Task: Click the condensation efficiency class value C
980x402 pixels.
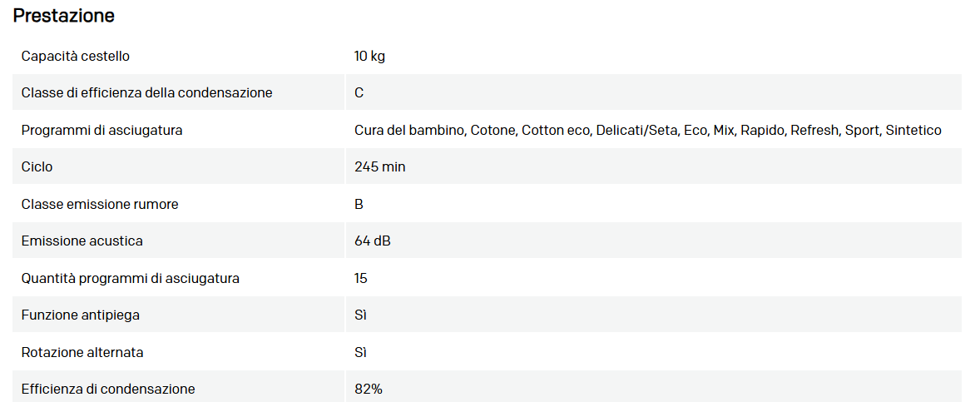Action: coord(359,93)
